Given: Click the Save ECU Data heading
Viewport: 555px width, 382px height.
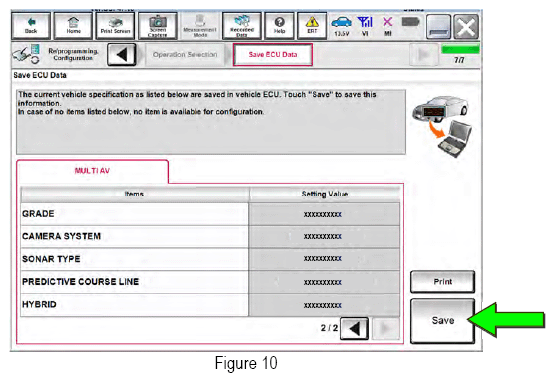Looking at the screenshot, I should pos(40,75).
